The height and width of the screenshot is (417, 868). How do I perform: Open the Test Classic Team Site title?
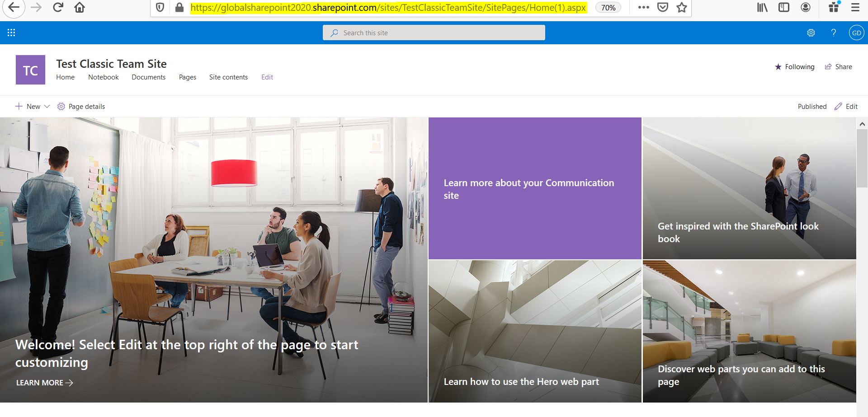click(111, 64)
